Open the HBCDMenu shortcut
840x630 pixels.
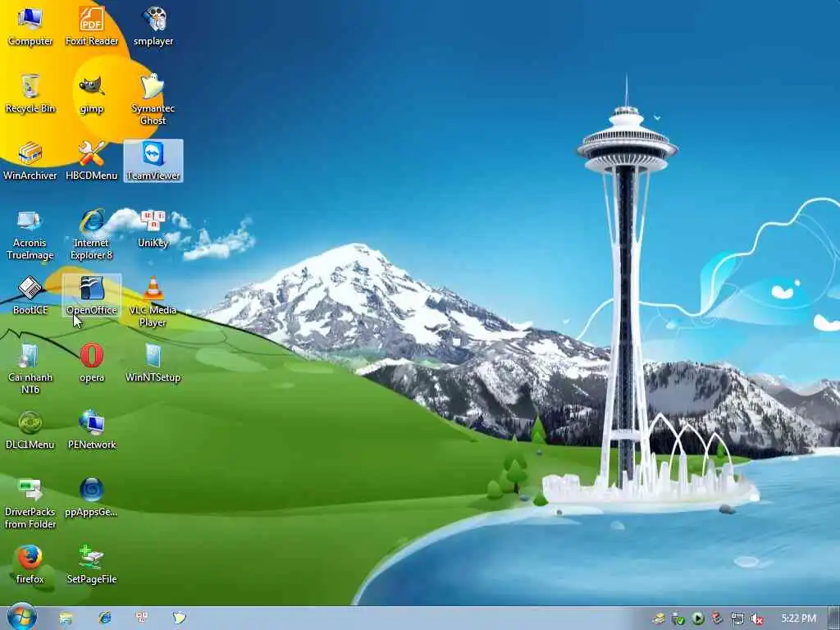tap(92, 161)
